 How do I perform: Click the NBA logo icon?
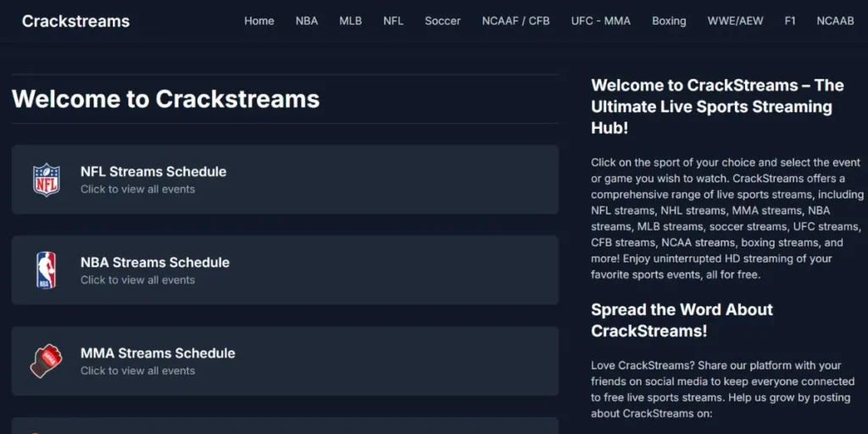(x=46, y=270)
